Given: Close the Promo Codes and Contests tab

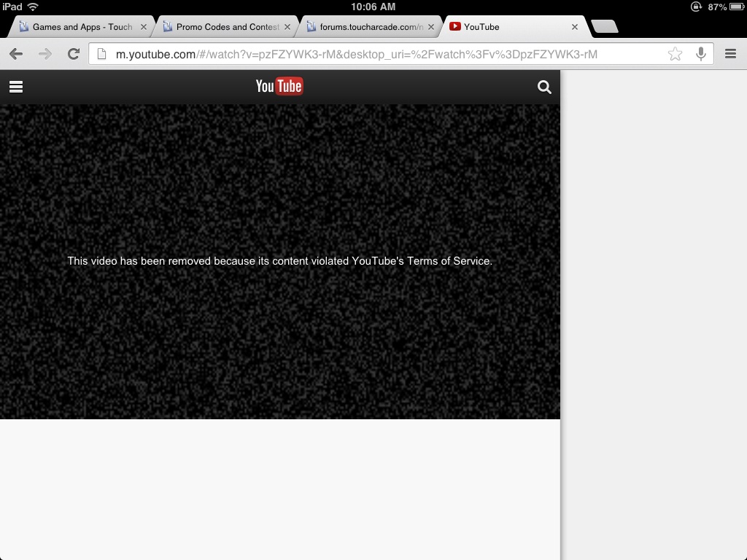Looking at the screenshot, I should 287,27.
